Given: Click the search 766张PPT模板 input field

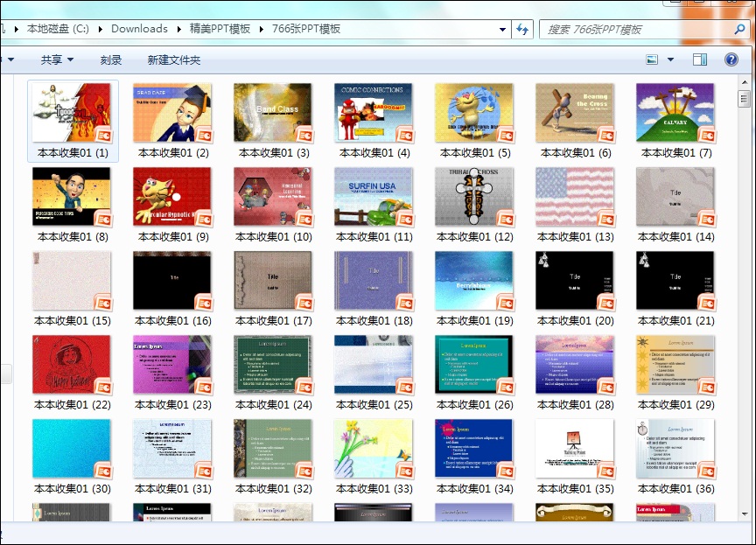Looking at the screenshot, I should click(x=634, y=29).
